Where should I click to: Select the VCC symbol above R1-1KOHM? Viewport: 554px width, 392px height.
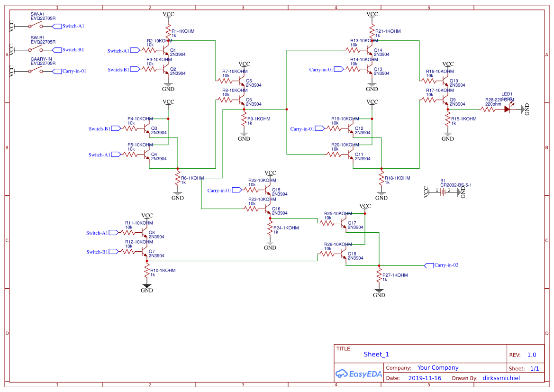169,15
